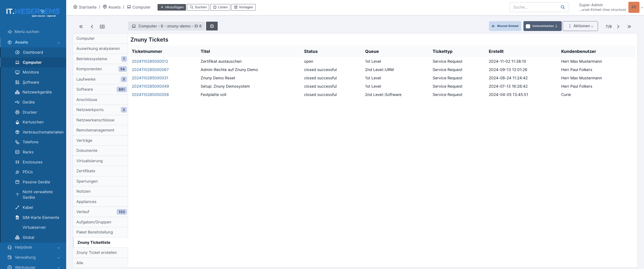Click the Suchen button
Image resolution: width=644 pixels, height=269 pixels.
(198, 7)
